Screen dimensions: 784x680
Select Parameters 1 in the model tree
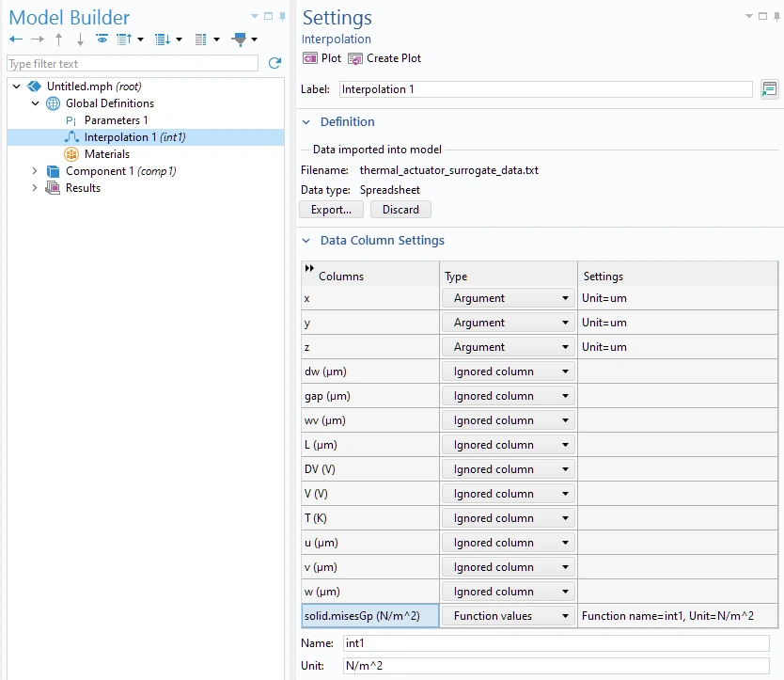(116, 120)
